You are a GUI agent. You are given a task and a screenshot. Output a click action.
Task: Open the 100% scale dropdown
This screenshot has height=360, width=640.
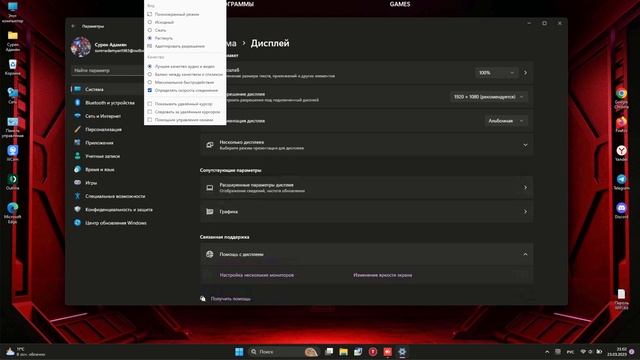coord(496,73)
